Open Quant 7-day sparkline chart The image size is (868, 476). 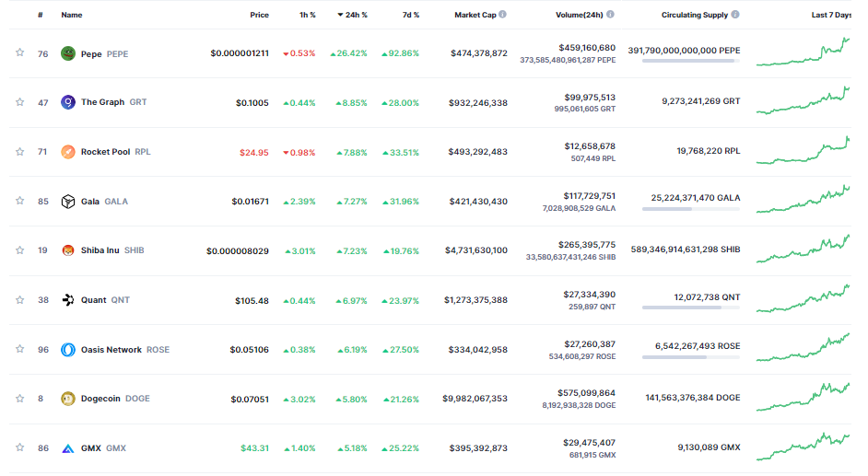click(x=803, y=298)
